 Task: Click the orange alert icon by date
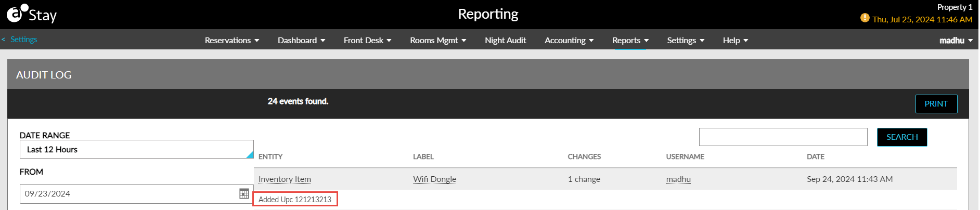[865, 18]
